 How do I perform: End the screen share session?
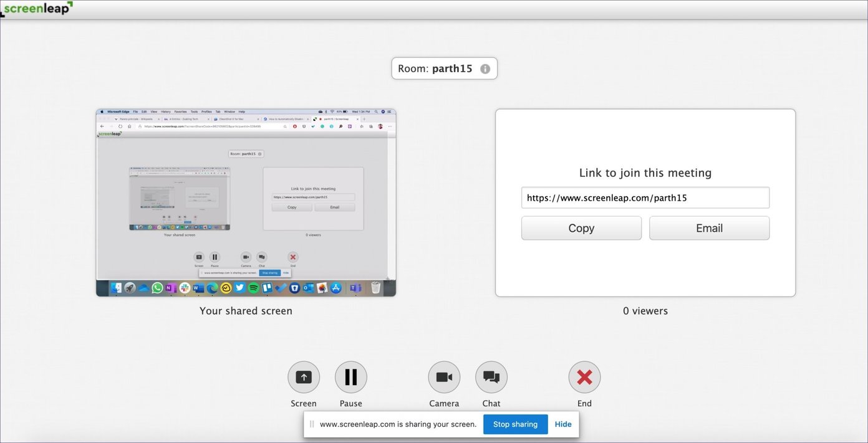tap(584, 377)
